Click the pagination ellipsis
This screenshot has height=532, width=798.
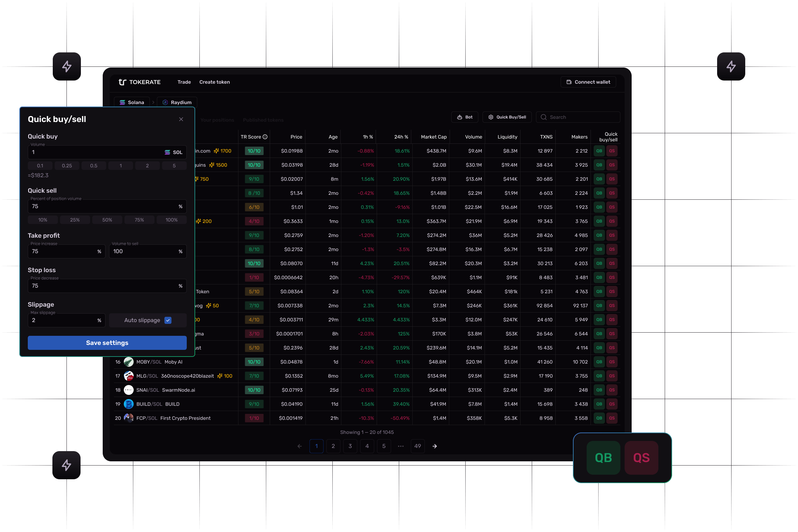click(x=401, y=446)
